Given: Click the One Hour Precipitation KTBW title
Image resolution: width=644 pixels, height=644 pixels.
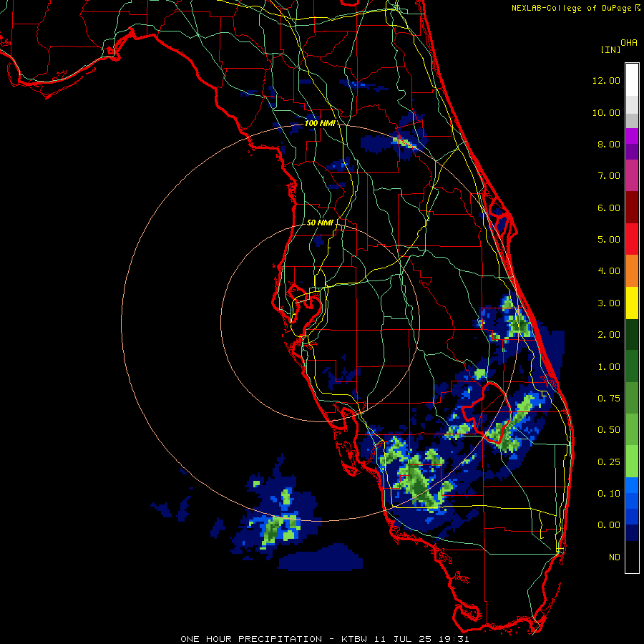Looking at the screenshot, I should click(324, 639).
